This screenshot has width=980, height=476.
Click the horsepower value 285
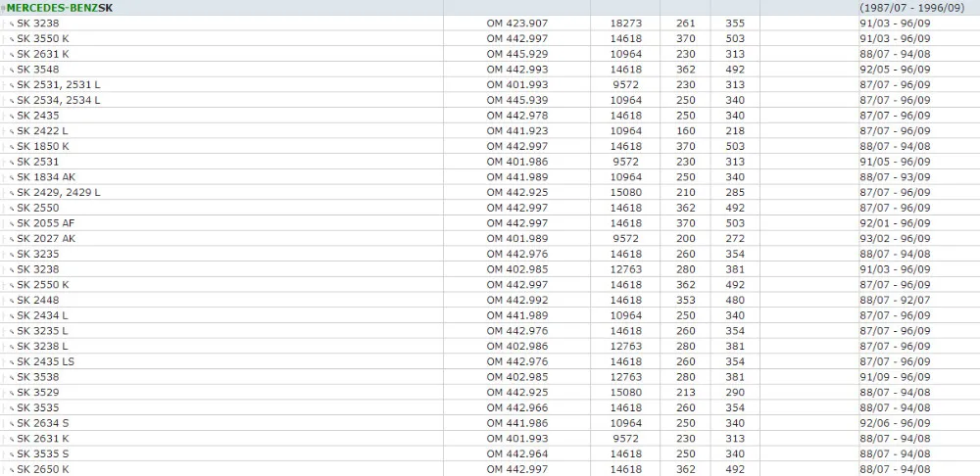click(x=735, y=192)
